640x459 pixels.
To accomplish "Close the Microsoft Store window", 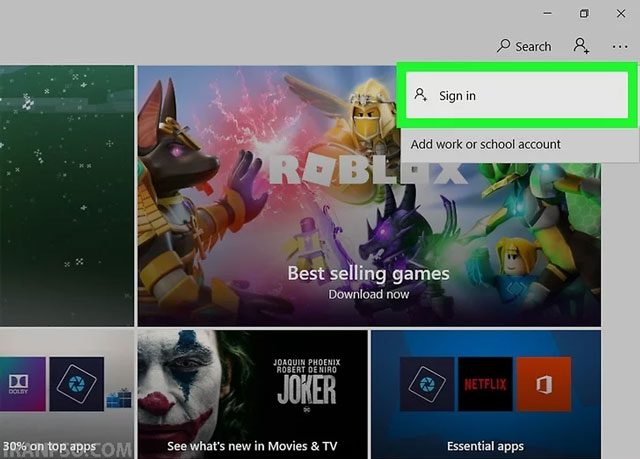I will pos(621,13).
